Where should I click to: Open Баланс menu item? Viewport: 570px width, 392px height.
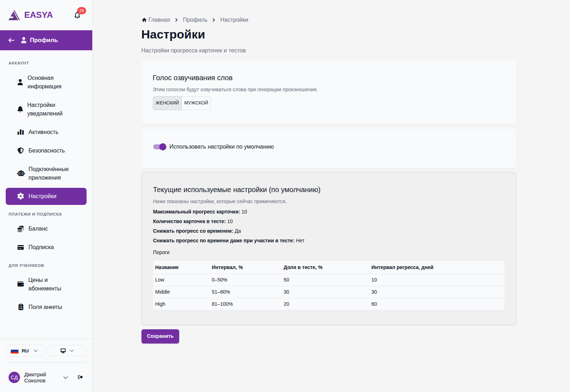coord(46,229)
